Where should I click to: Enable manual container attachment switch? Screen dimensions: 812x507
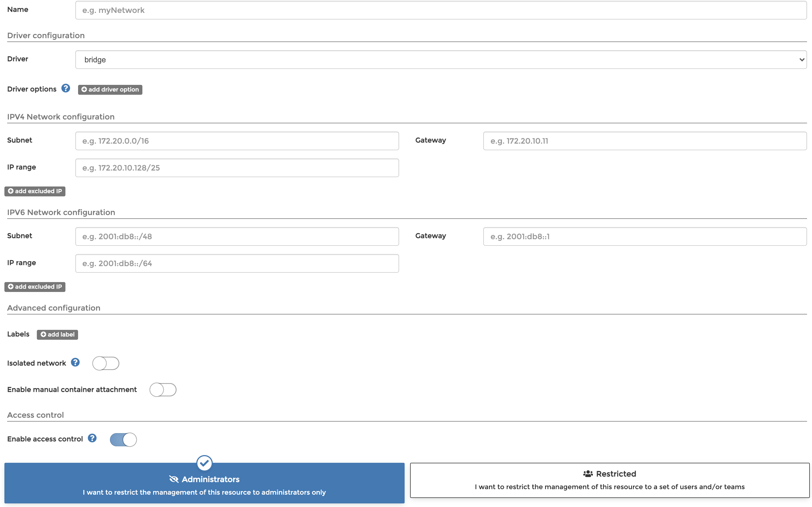click(x=163, y=390)
